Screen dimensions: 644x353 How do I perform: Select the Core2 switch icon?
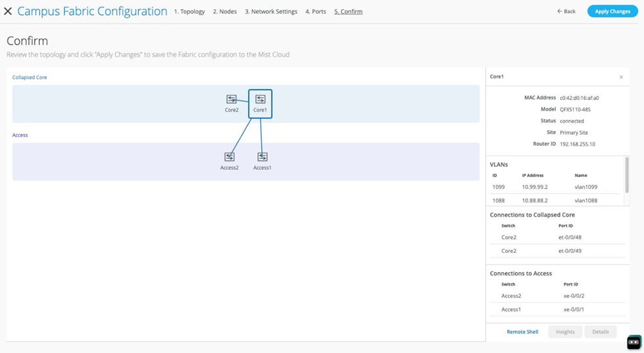(232, 99)
